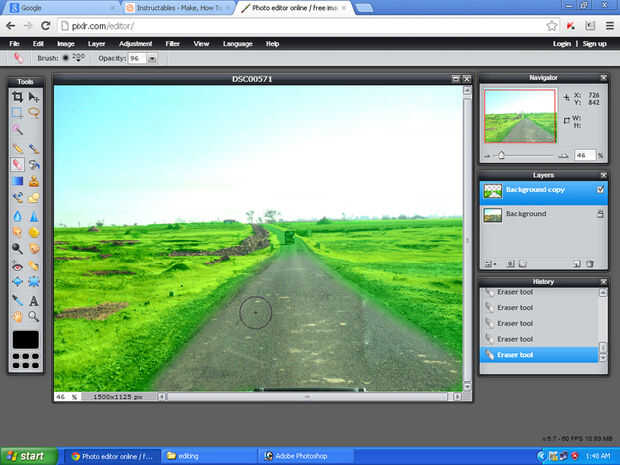Select the Blur tool
Image resolution: width=620 pixels, height=465 pixels.
[17, 216]
